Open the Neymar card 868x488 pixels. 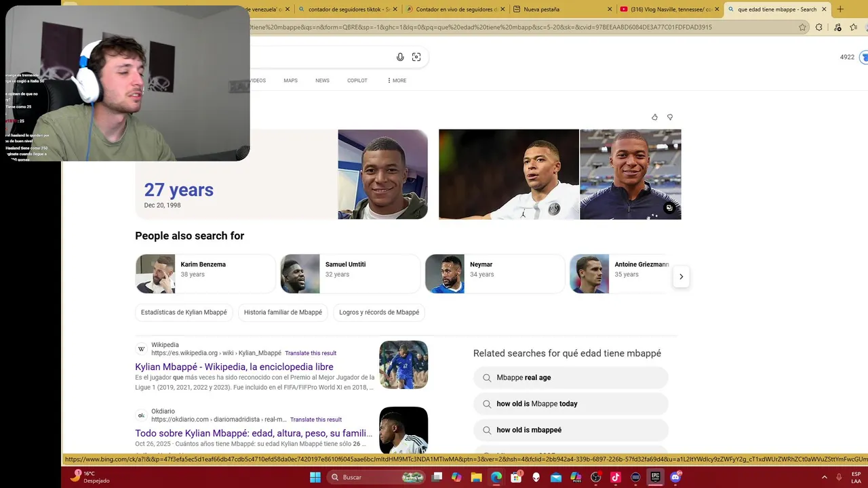(x=495, y=274)
